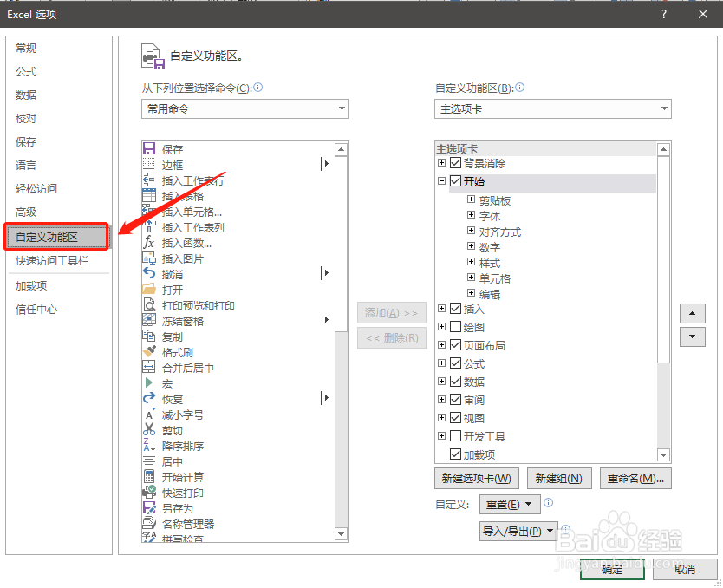Expand the 视图 tab node
Screen dimensions: 723x588
pyautogui.click(x=442, y=417)
